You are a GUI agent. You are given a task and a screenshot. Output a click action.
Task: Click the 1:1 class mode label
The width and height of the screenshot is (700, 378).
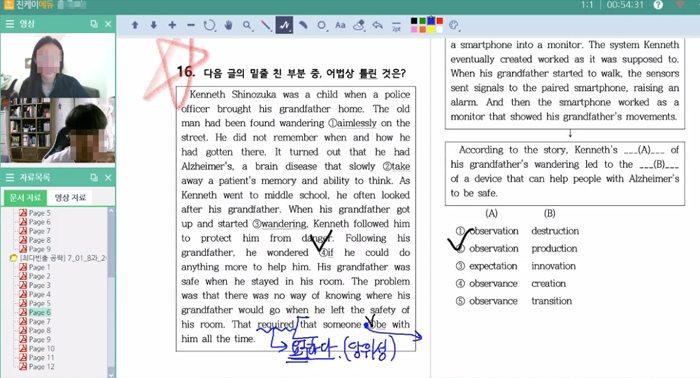(587, 5)
